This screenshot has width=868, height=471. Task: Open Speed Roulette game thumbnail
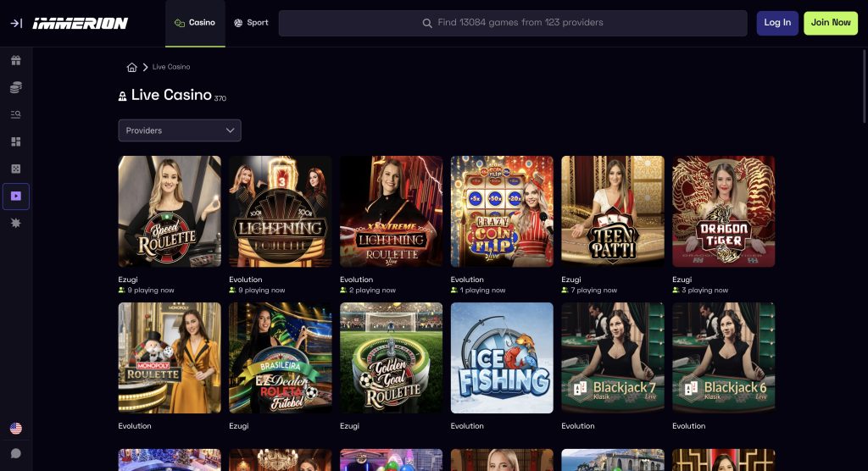point(170,212)
